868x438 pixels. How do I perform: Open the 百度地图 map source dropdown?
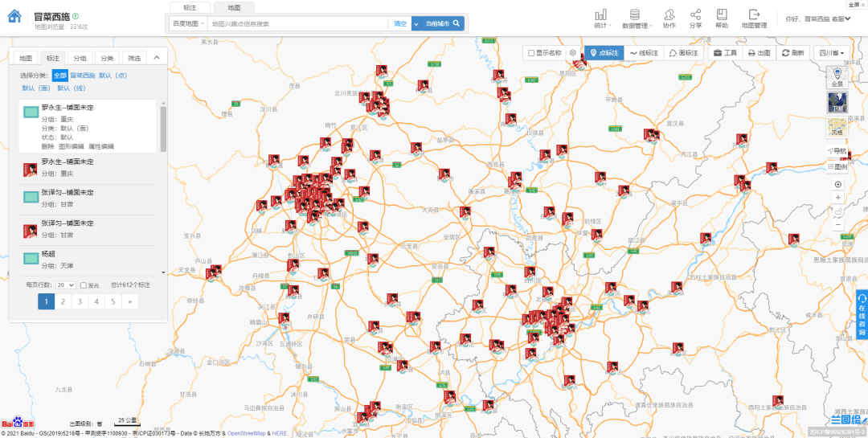point(189,24)
